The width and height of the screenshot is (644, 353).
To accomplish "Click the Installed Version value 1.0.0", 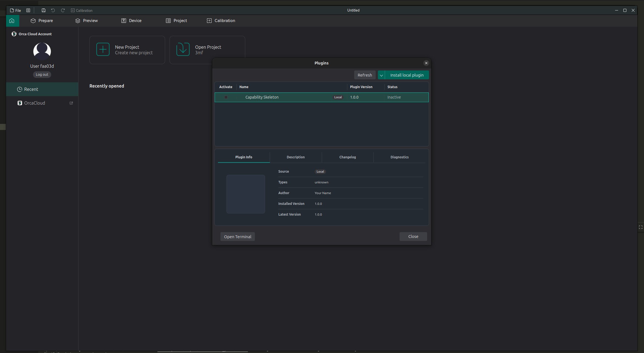I will coord(318,204).
